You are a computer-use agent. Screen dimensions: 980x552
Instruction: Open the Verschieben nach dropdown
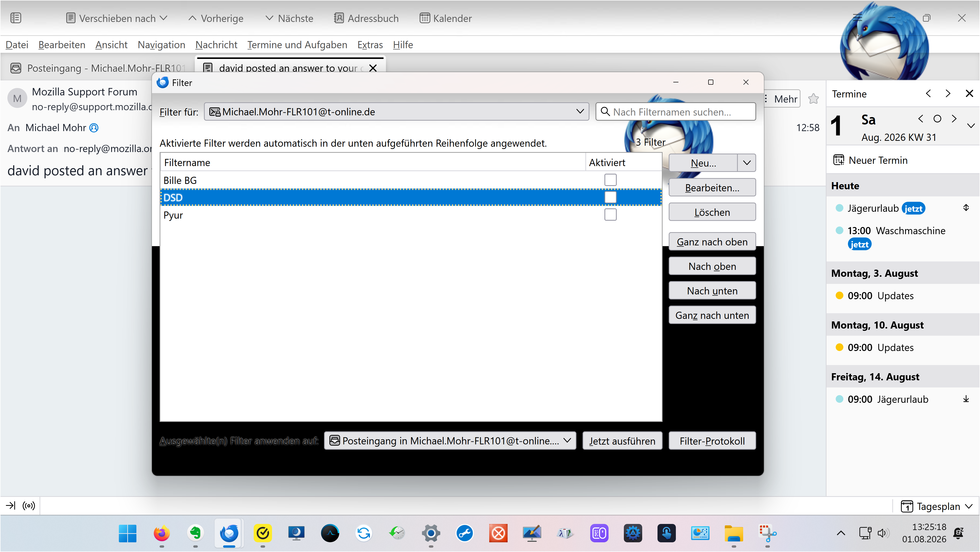(x=117, y=18)
